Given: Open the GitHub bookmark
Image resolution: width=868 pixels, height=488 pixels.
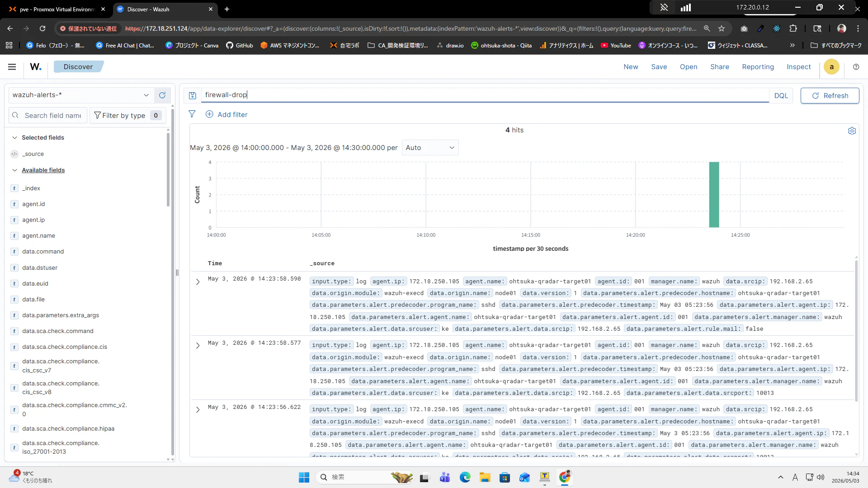Looking at the screenshot, I should 240,45.
